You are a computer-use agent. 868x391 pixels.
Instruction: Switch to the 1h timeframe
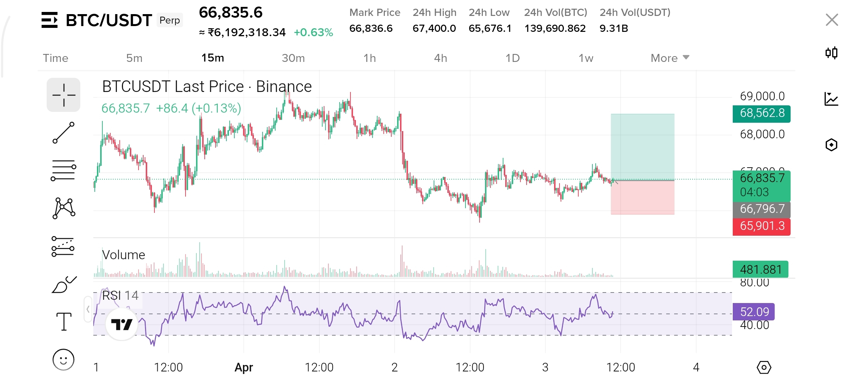pos(370,58)
